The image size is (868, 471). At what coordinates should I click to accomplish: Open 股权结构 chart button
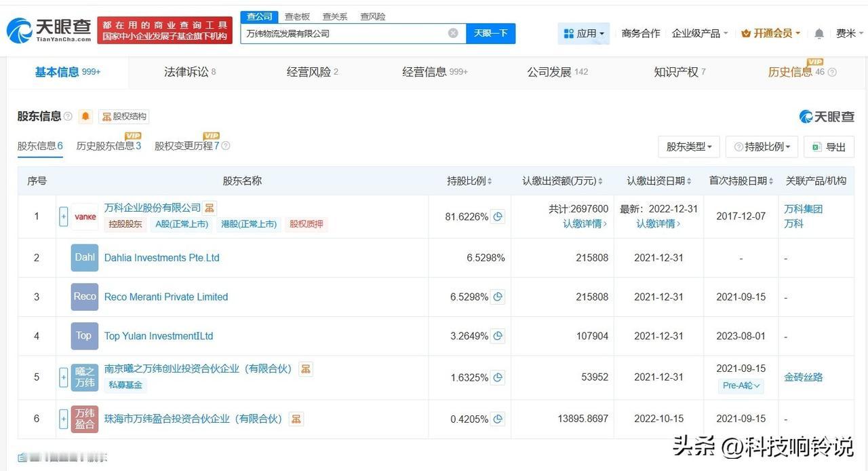123,117
